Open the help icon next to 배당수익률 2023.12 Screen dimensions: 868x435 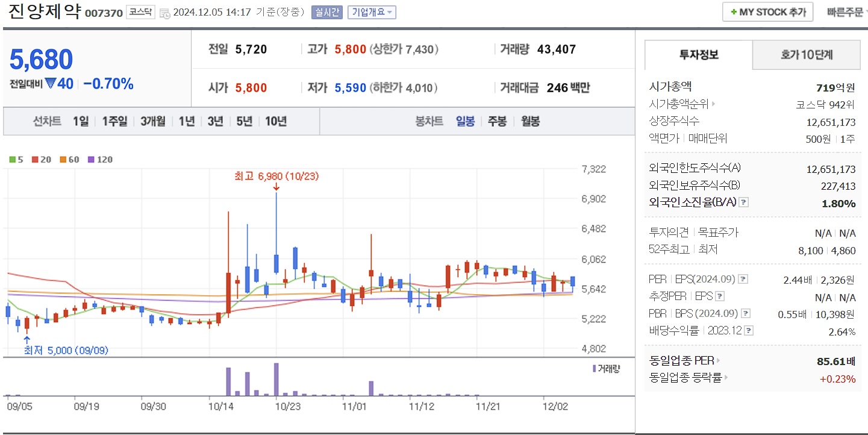(748, 330)
